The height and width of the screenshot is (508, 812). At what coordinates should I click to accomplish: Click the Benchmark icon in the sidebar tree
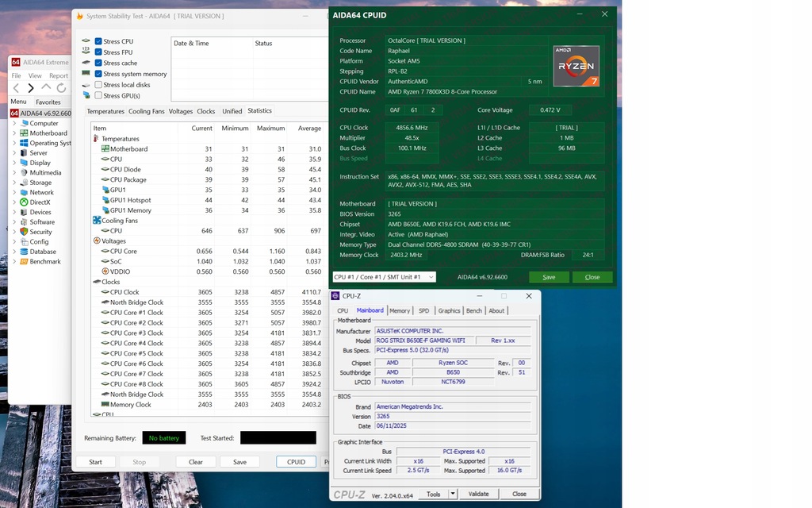point(24,261)
